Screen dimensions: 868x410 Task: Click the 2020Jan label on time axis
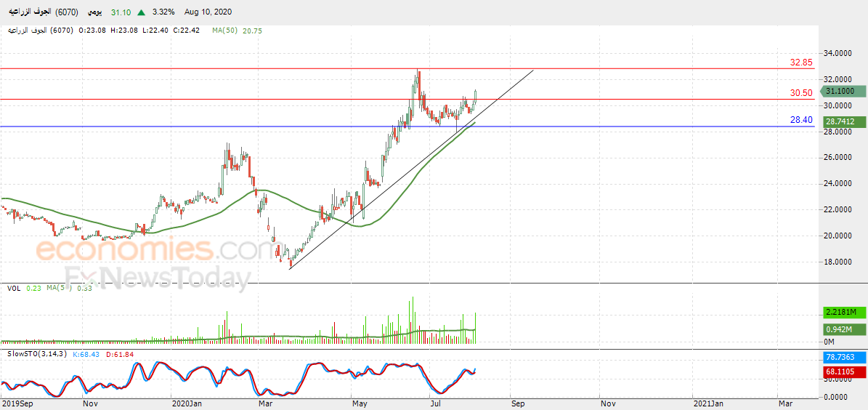pyautogui.click(x=187, y=402)
